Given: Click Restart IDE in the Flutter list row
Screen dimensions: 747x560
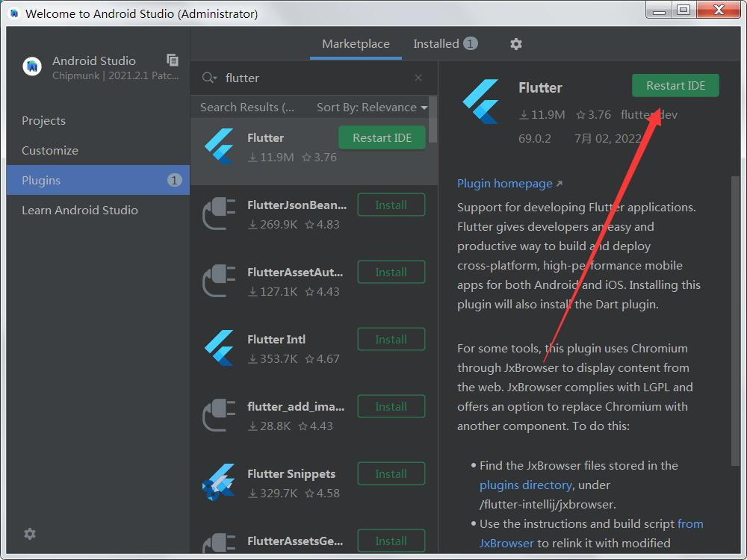Looking at the screenshot, I should point(382,137).
